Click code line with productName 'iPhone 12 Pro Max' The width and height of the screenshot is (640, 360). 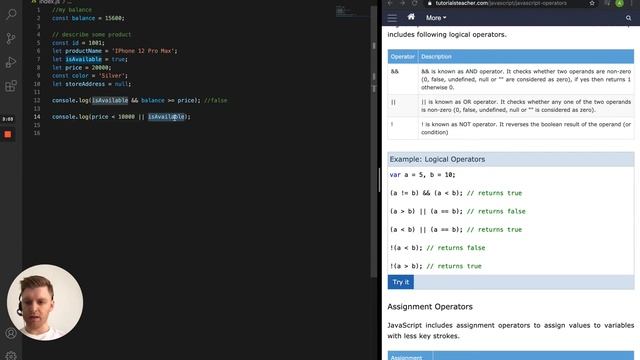point(115,51)
